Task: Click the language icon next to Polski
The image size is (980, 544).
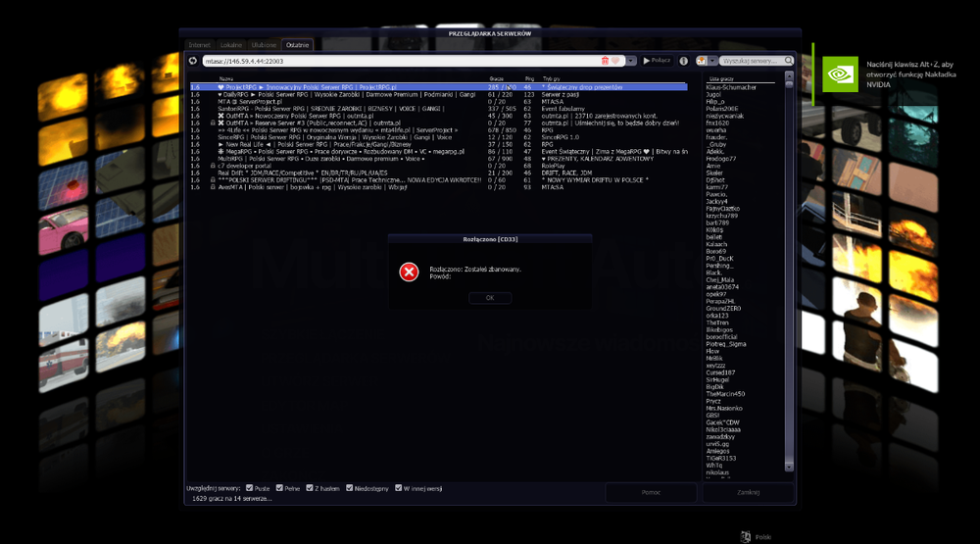Action: tap(745, 536)
